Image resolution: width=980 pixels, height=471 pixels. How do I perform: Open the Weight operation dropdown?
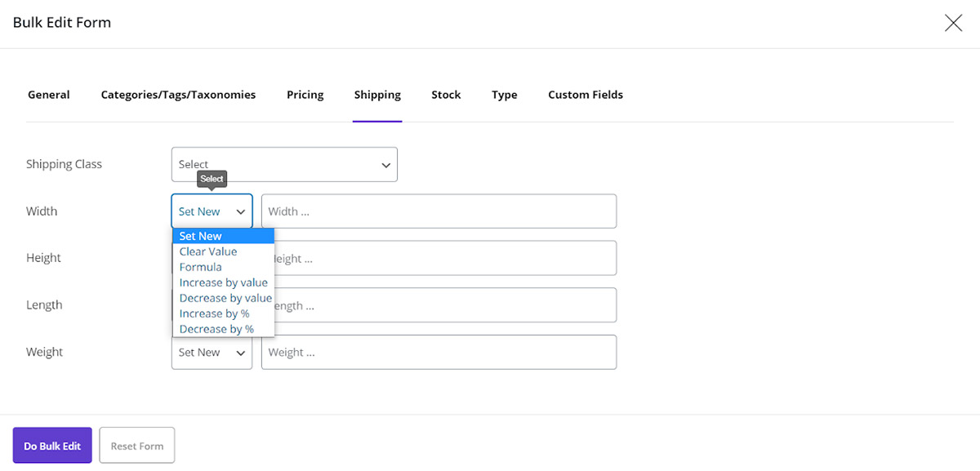[x=212, y=352]
